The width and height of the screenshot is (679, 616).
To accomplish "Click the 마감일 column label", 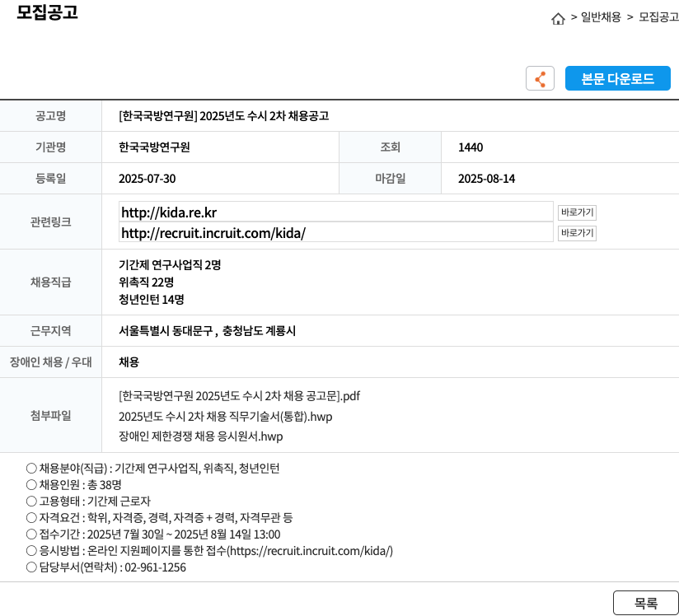I will [390, 179].
